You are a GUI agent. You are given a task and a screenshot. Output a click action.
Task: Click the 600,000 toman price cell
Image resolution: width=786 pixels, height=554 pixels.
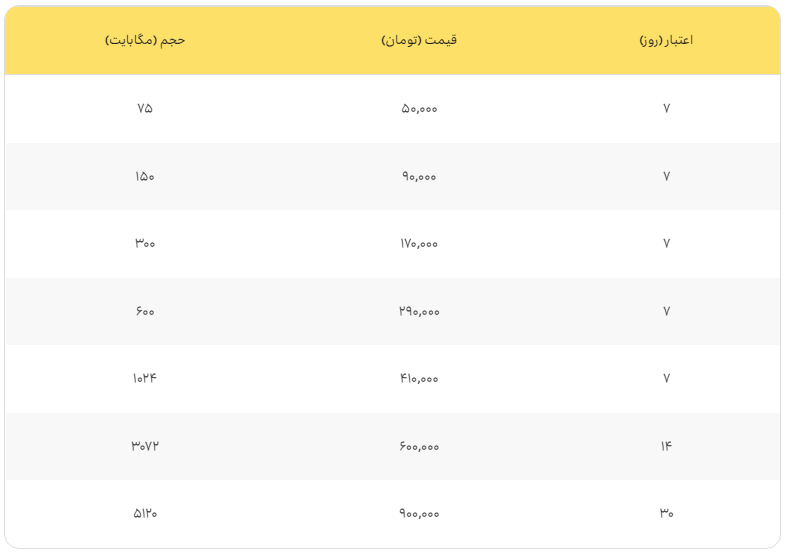[x=419, y=446]
